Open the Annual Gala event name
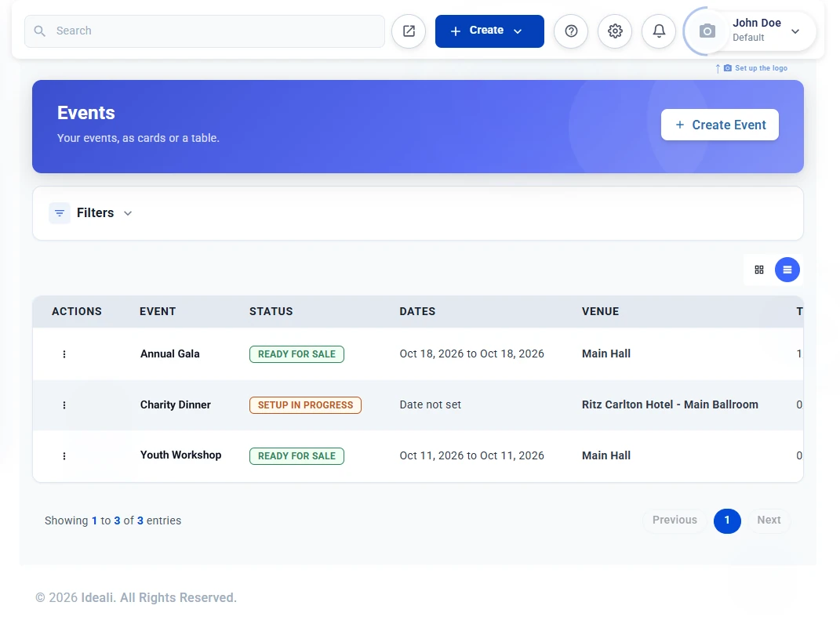840x631 pixels. (x=169, y=354)
